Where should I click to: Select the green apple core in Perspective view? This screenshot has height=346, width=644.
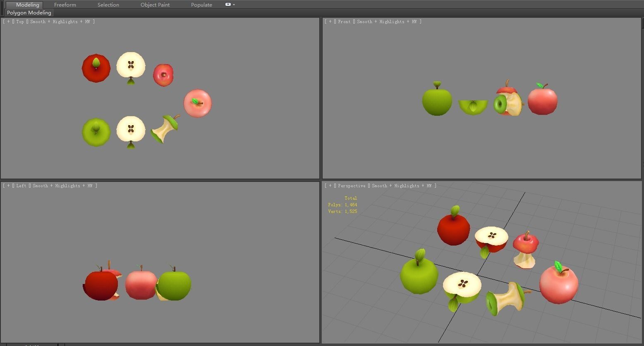505,298
